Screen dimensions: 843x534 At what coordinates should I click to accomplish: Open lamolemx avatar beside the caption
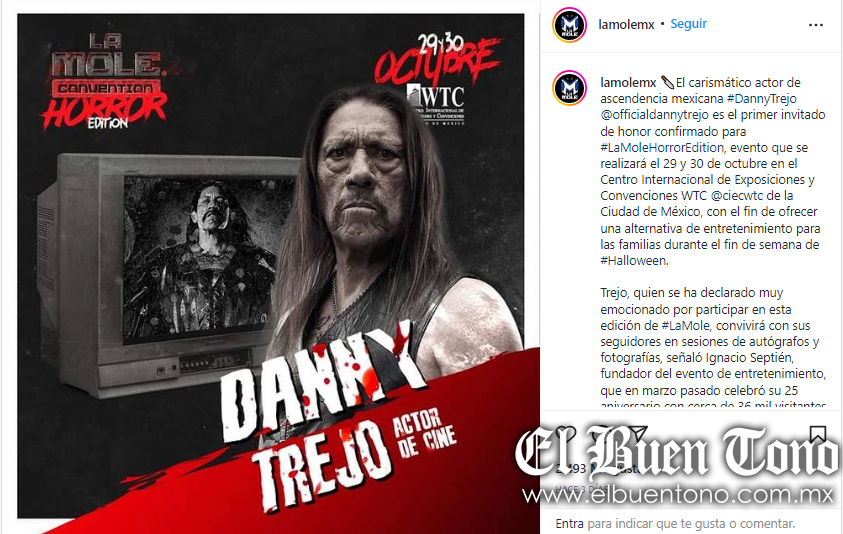click(x=569, y=88)
